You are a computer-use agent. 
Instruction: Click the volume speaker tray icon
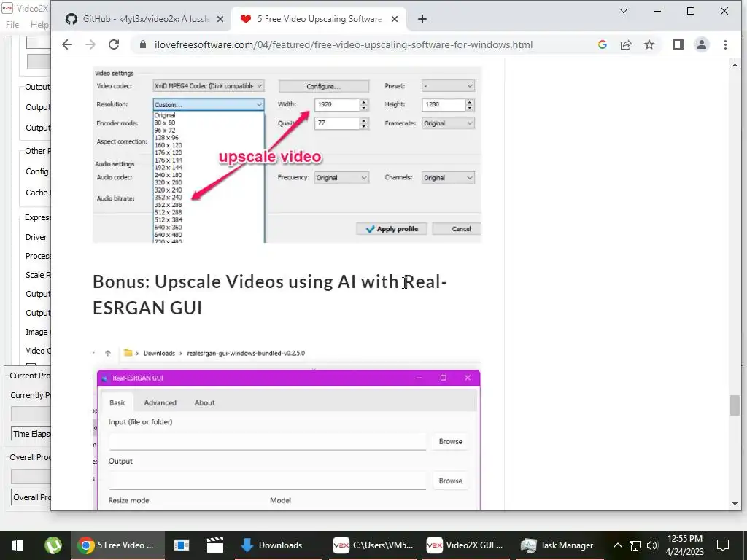652,545
